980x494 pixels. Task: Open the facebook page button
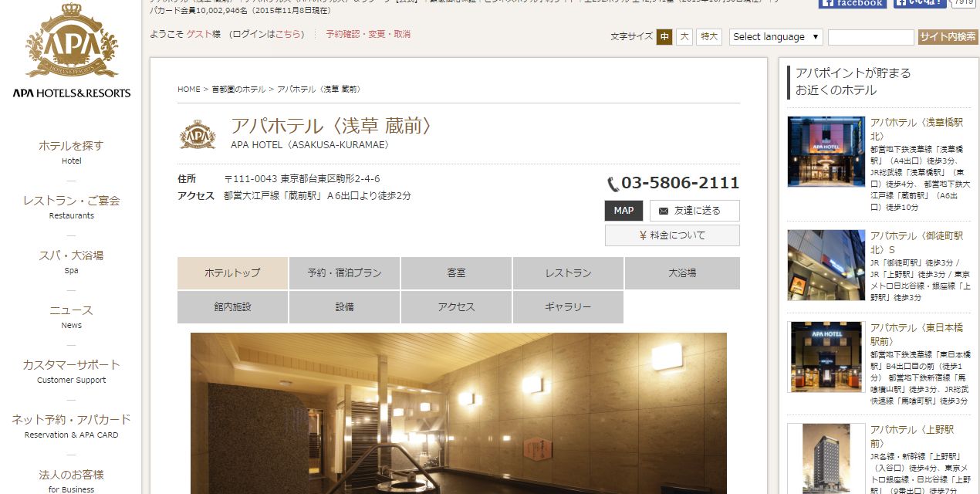[x=853, y=3]
